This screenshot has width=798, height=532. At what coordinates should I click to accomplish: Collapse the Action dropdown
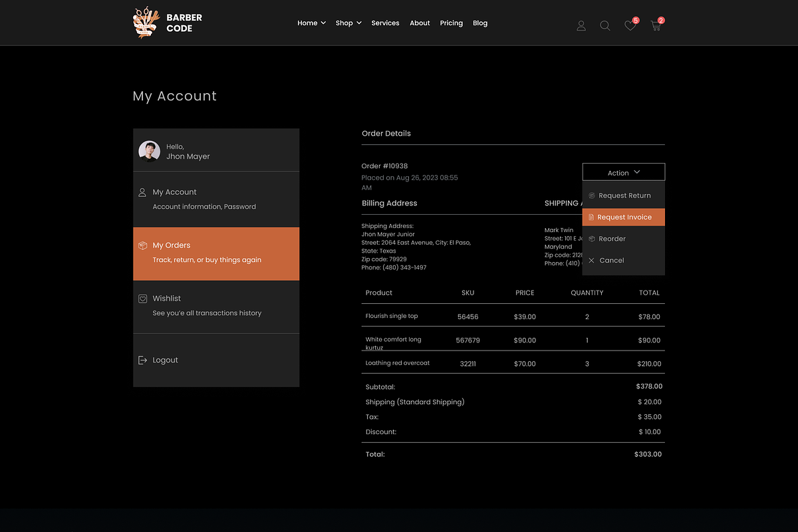coord(624,172)
